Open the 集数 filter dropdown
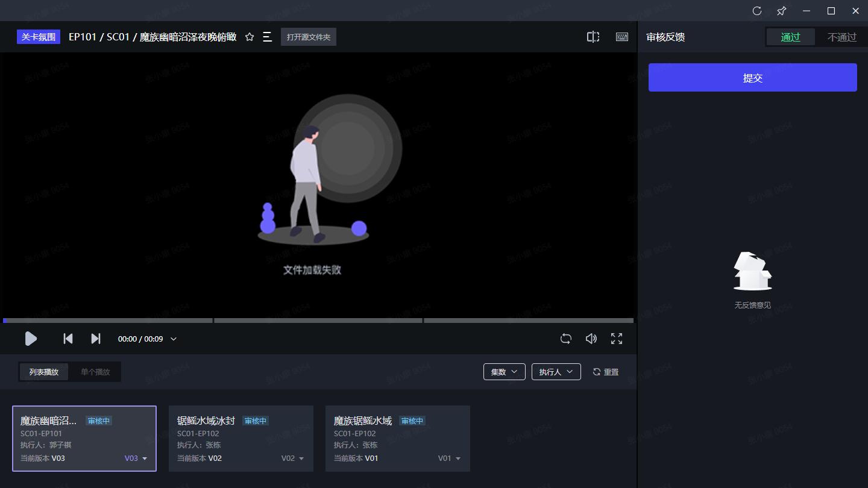This screenshot has height=488, width=868. [x=504, y=372]
